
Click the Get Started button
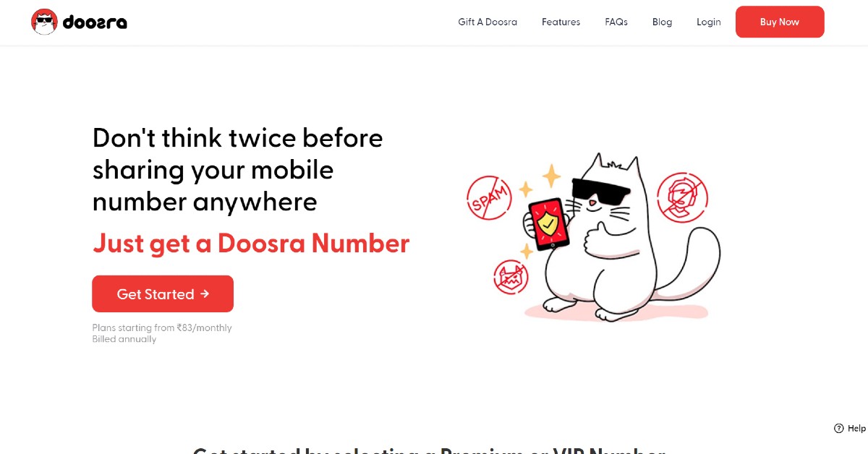tap(163, 294)
